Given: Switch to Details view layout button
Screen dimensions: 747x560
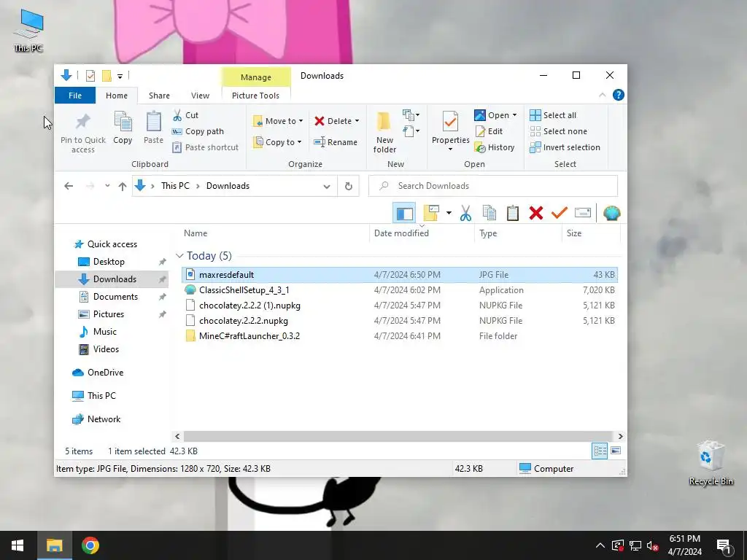Looking at the screenshot, I should coord(600,451).
